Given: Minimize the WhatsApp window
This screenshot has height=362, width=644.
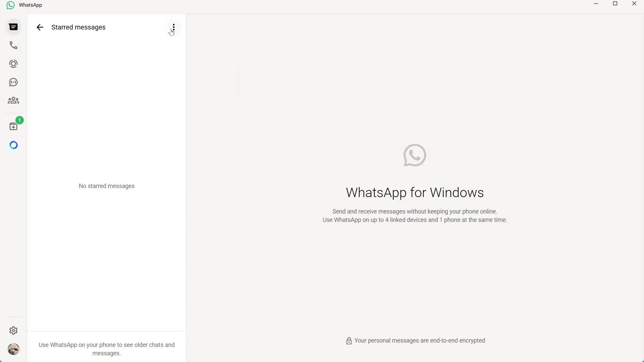Looking at the screenshot, I should tap(596, 4).
